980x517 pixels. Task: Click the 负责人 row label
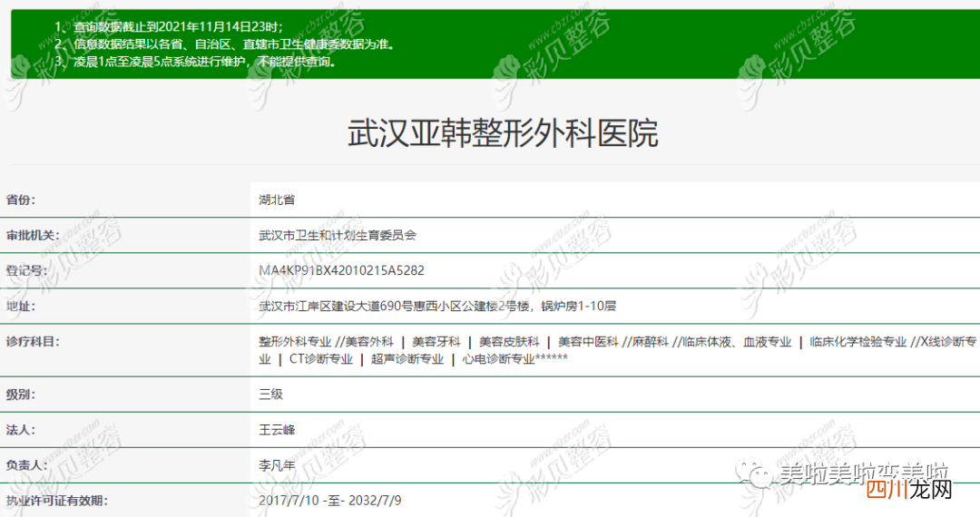tap(27, 466)
